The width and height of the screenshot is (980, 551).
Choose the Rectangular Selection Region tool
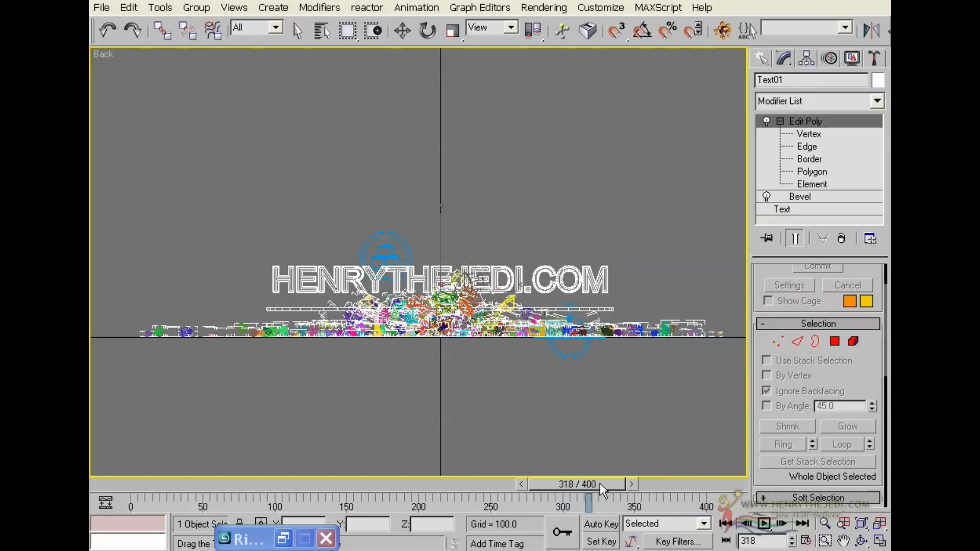coord(348,31)
